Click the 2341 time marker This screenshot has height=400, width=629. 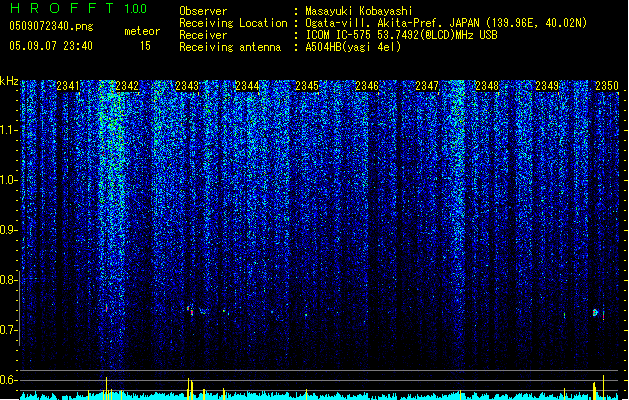pos(68,85)
